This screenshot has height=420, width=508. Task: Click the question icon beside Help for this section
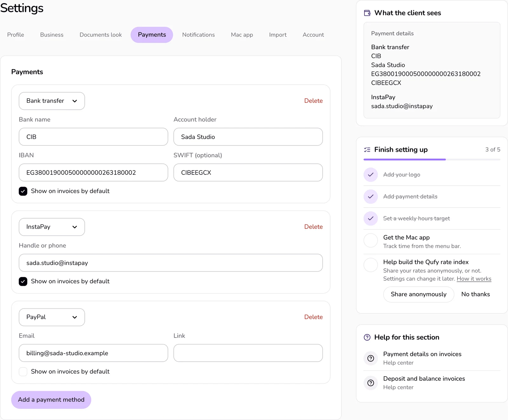click(367, 338)
